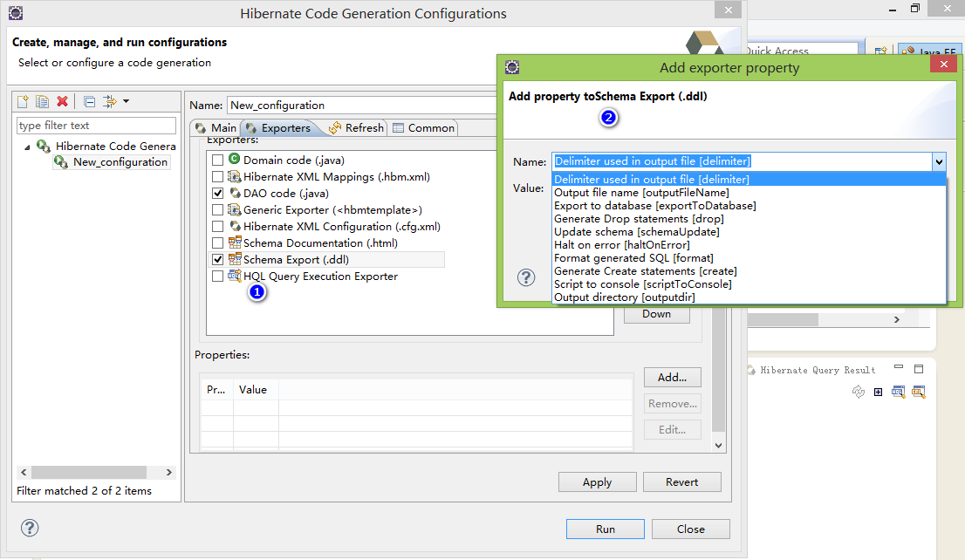Uncheck the Schema Export (.ddl) exporter
This screenshot has height=560, width=965.
coord(217,260)
